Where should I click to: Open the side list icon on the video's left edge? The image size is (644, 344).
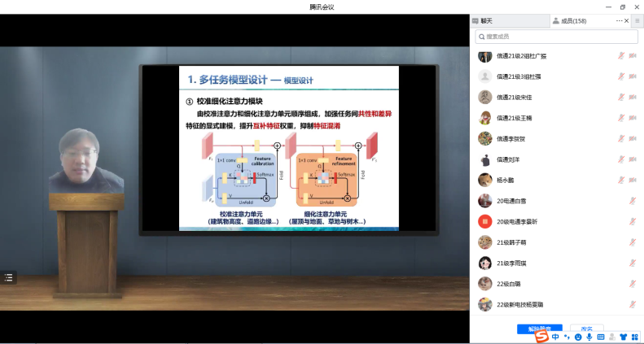8,277
